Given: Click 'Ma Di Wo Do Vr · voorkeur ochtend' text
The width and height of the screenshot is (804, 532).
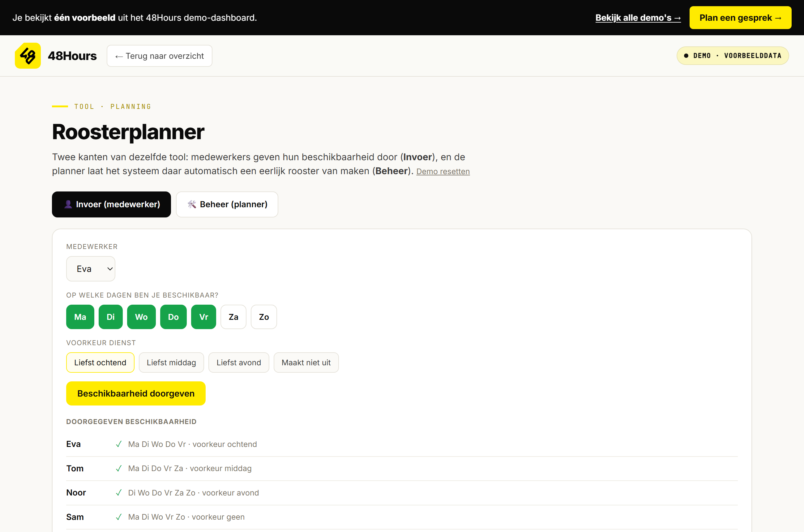Looking at the screenshot, I should tap(192, 444).
